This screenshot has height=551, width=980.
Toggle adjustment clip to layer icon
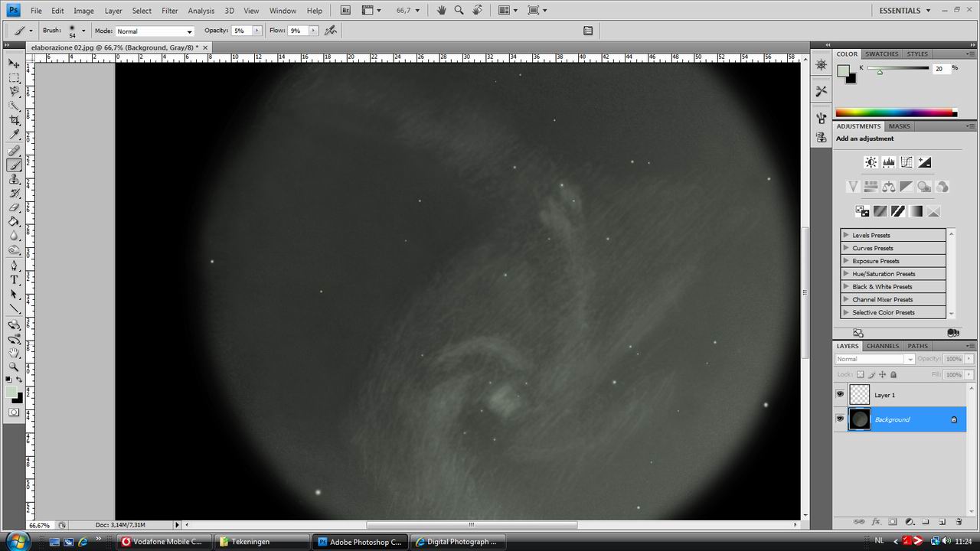(x=952, y=333)
